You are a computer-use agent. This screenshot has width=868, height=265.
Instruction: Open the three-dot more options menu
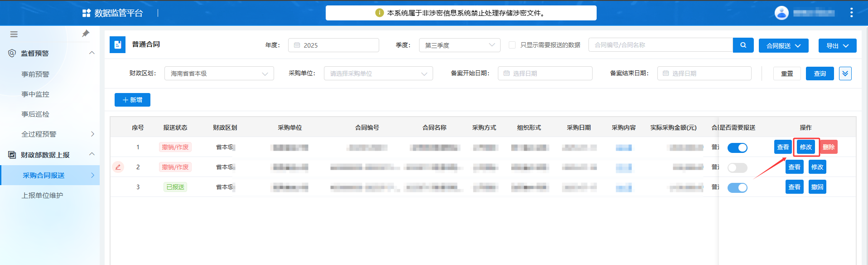pos(851,13)
